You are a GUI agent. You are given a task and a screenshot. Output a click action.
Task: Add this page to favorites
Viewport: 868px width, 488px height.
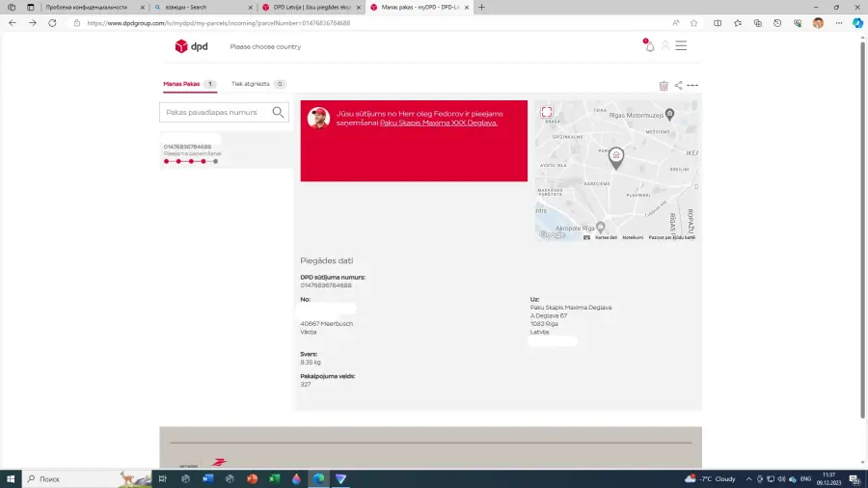(x=693, y=23)
